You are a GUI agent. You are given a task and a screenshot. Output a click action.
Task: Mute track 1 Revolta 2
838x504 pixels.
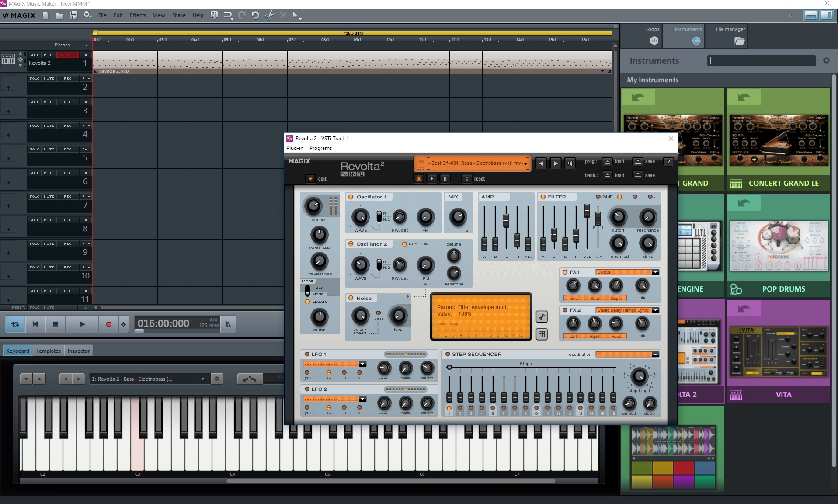[x=49, y=55]
